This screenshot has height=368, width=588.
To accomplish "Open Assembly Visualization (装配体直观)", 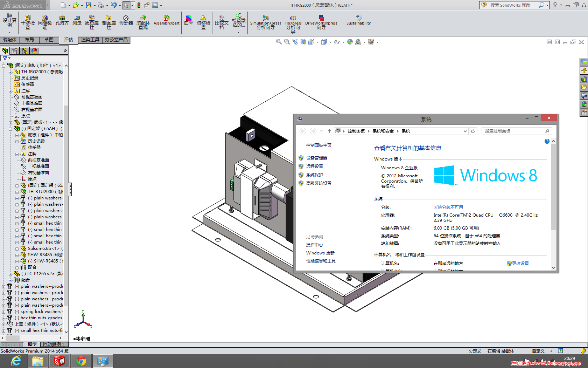I will 143,22.
